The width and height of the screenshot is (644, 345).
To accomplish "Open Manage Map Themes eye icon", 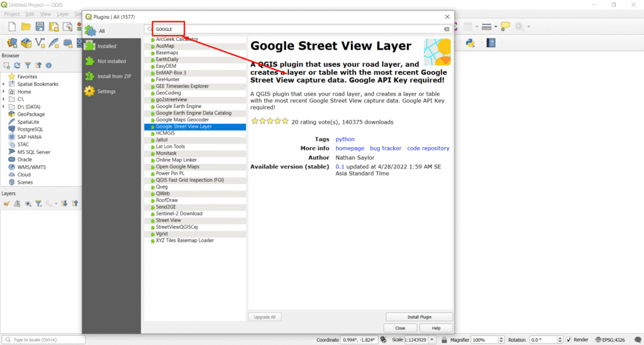I will [x=28, y=204].
